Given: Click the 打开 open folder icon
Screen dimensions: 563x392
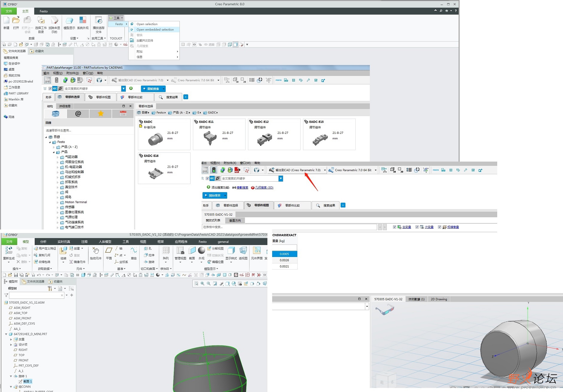Looking at the screenshot, I should (x=16, y=20).
